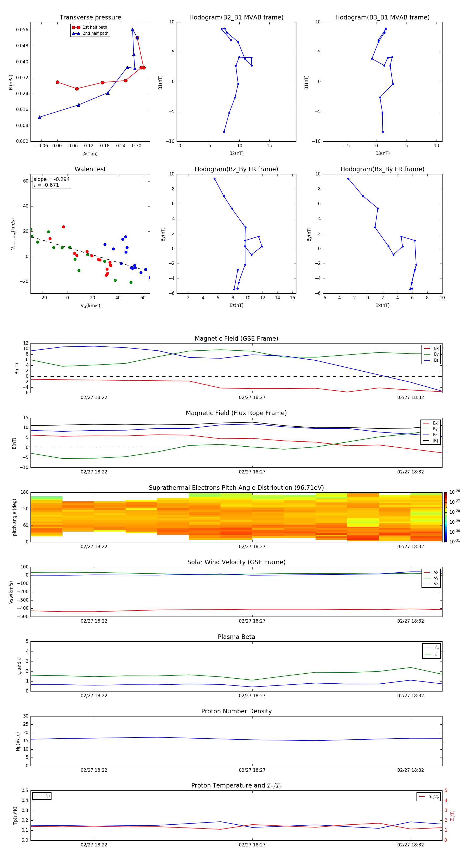The width and height of the screenshot is (473, 868).
Task: Click 'B2(nT)' x-axis label
Action: (236, 153)
